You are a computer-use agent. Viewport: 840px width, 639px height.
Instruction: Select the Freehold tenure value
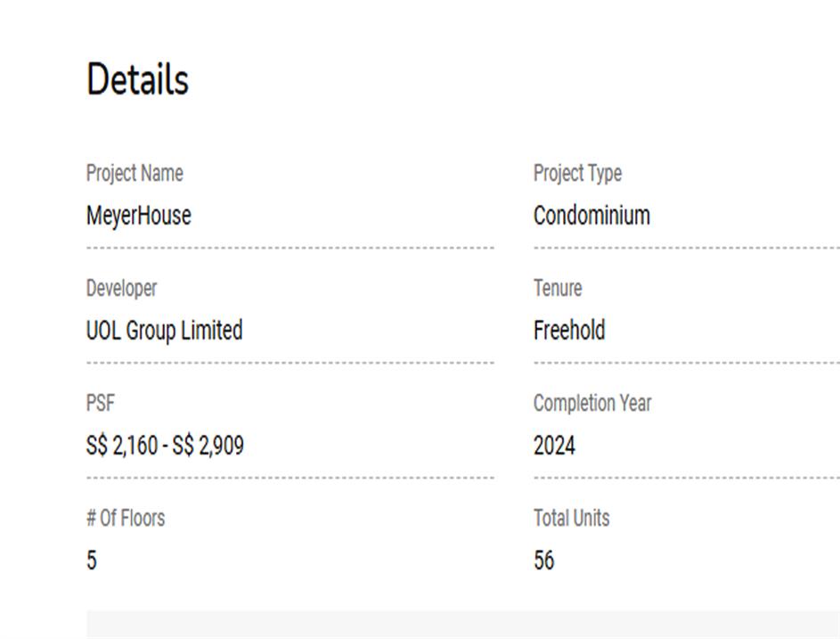pos(569,331)
